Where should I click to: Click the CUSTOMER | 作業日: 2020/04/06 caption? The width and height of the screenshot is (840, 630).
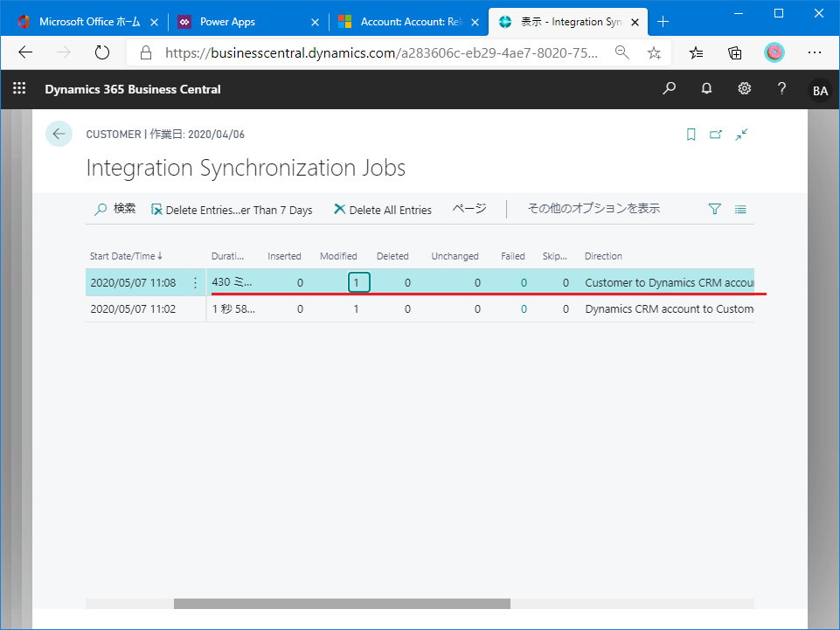(165, 135)
